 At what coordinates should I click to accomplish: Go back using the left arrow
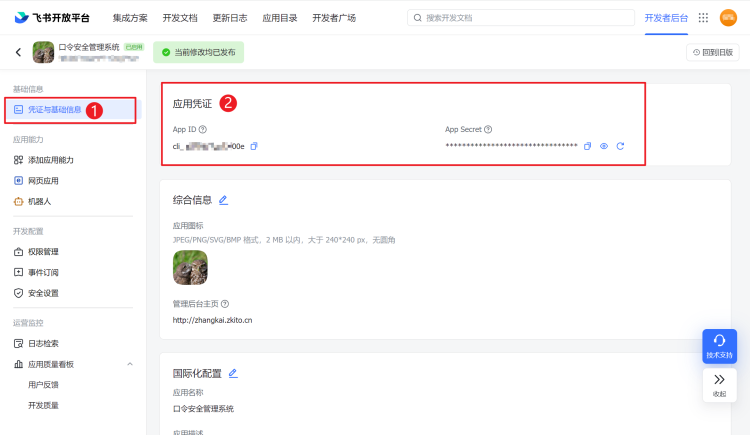(18, 52)
